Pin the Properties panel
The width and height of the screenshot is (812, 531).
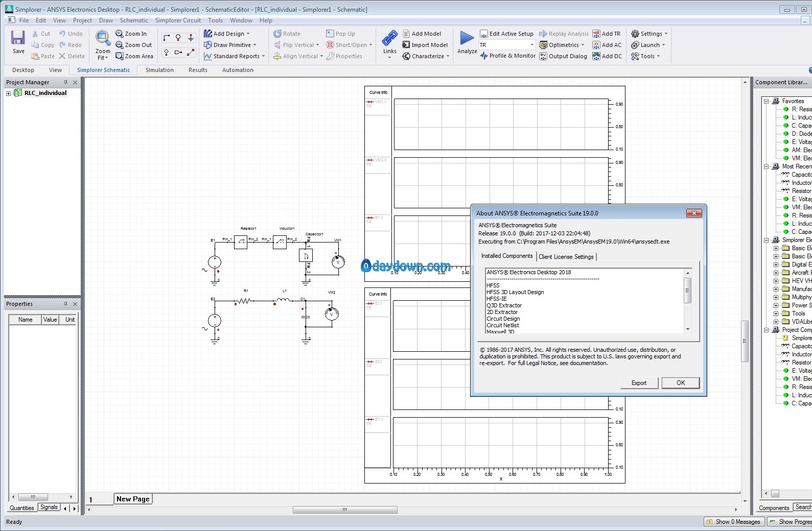point(65,304)
